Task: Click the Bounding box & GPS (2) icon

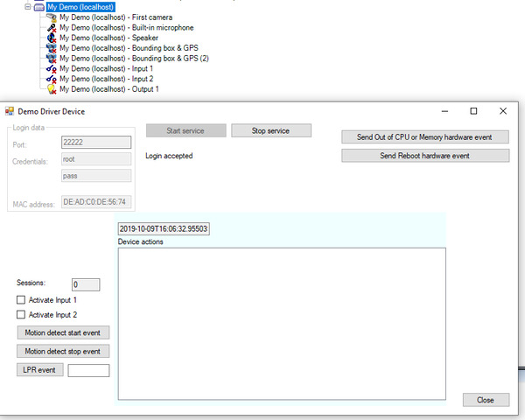Action: [52, 59]
